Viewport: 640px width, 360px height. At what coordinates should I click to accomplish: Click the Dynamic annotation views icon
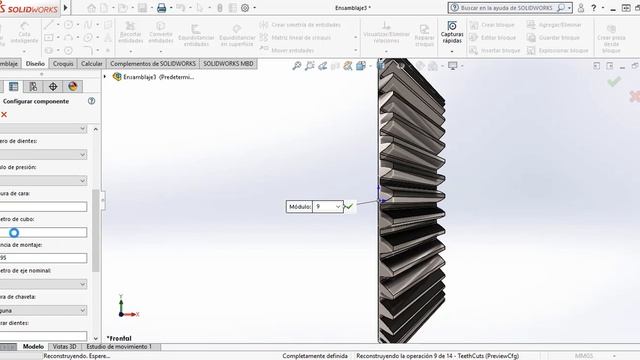[348, 66]
